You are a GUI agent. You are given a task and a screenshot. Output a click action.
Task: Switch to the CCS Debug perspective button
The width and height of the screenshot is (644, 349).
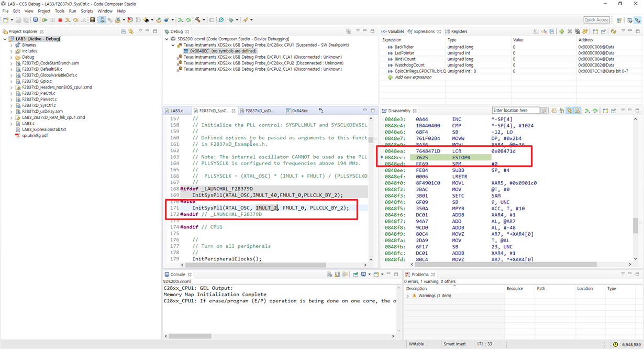pyautogui.click(x=638, y=20)
